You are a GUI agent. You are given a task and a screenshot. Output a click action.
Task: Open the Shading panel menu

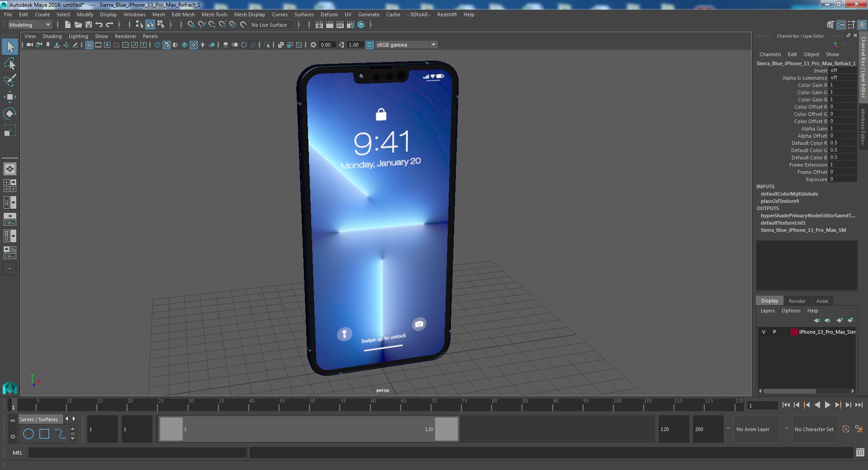pyautogui.click(x=52, y=36)
